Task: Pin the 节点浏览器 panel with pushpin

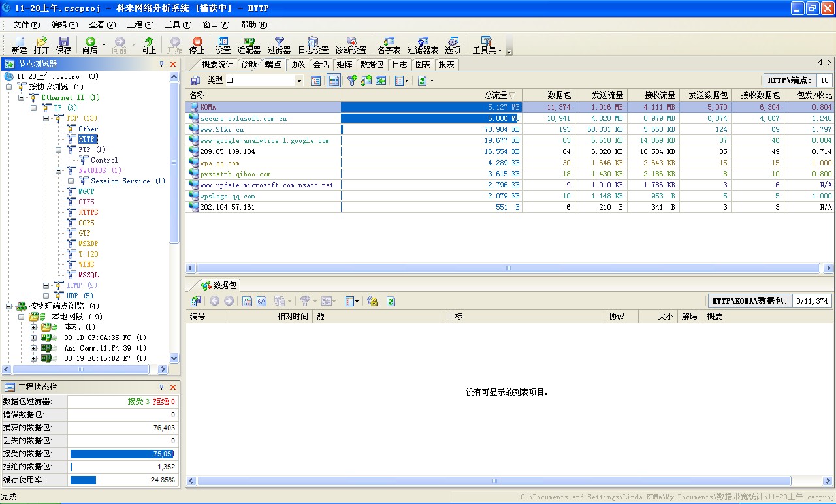Action: click(162, 64)
